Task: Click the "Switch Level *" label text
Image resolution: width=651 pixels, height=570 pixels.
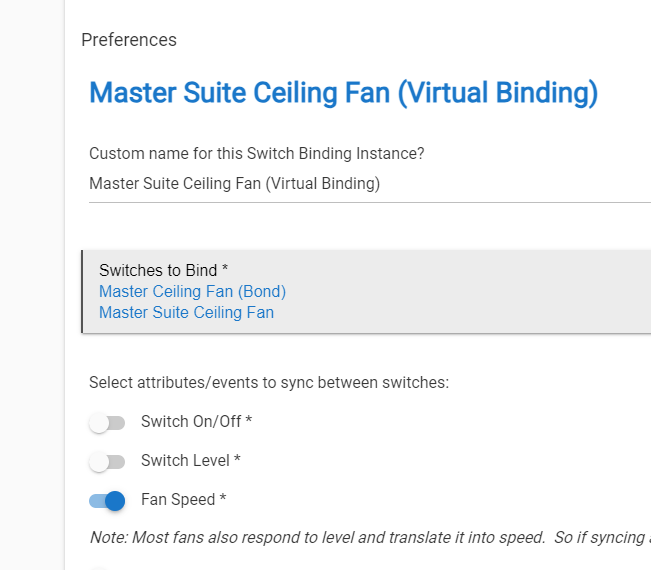Action: click(191, 460)
